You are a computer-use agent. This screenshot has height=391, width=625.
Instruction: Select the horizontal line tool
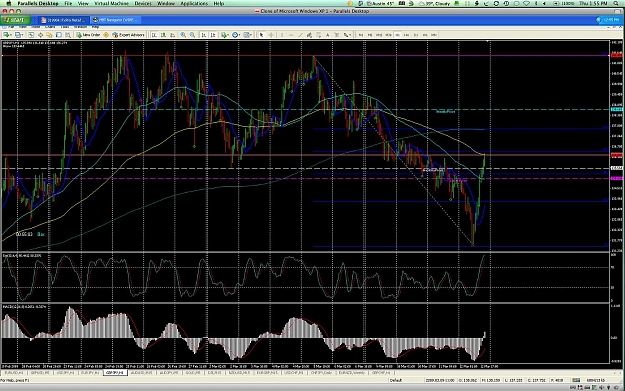point(291,35)
